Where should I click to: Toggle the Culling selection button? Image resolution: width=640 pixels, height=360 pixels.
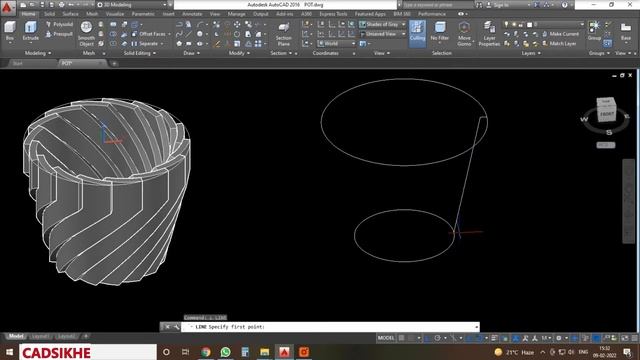417,33
